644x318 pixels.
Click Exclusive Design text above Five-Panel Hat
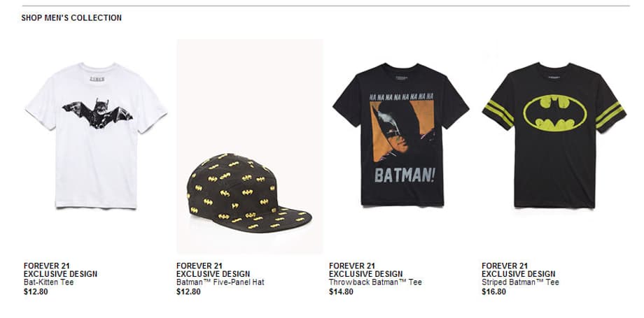point(213,274)
